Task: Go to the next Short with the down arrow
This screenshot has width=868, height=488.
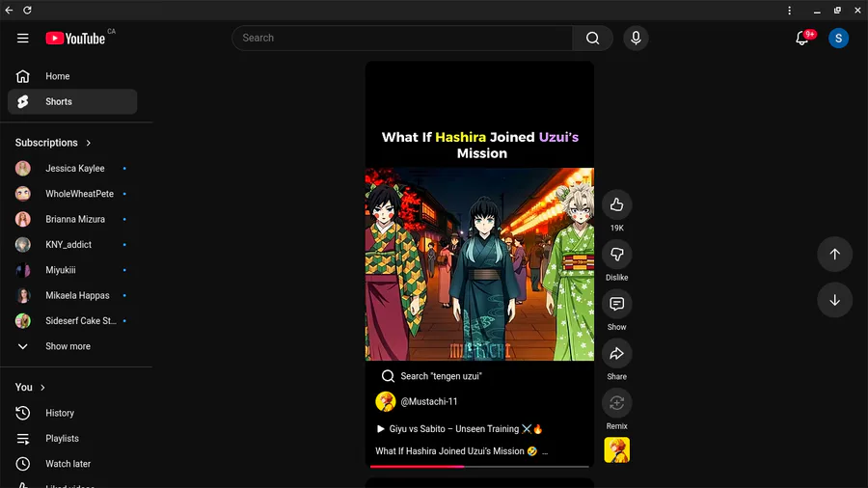Action: pyautogui.click(x=834, y=300)
